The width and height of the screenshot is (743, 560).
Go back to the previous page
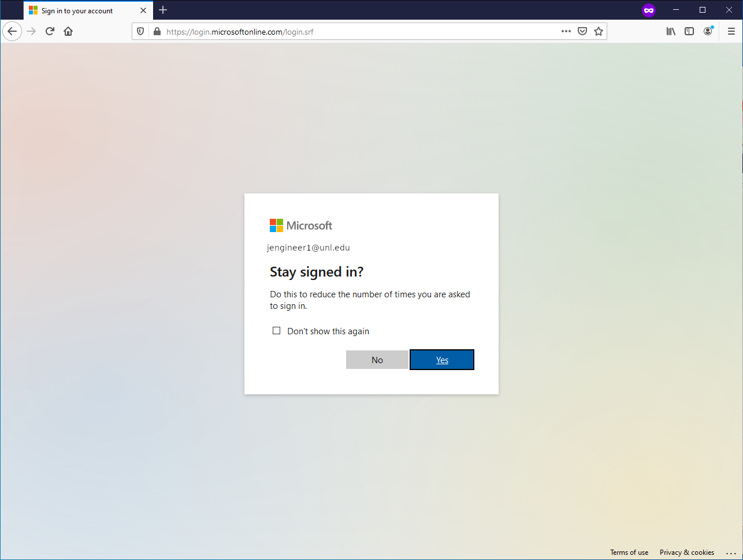(x=12, y=31)
